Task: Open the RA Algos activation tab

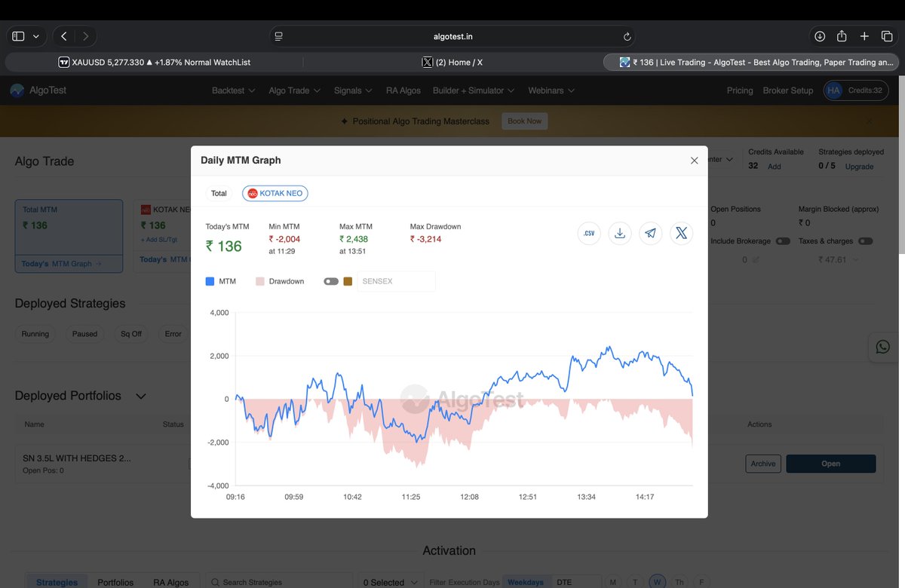Action: 170,582
